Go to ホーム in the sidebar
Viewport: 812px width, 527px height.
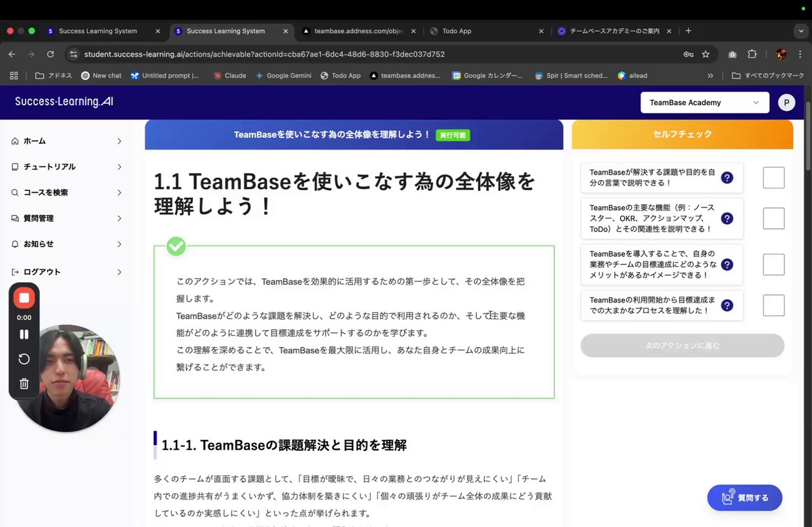[x=34, y=141]
